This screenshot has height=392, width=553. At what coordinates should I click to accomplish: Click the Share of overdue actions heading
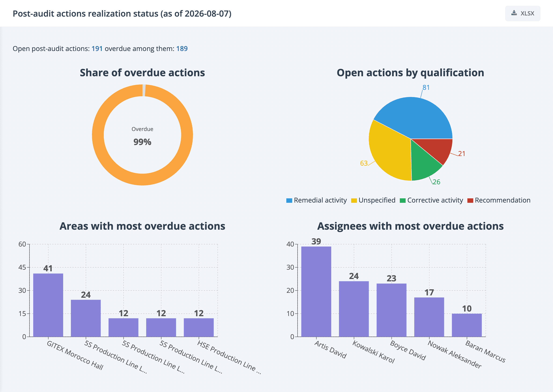coord(142,73)
